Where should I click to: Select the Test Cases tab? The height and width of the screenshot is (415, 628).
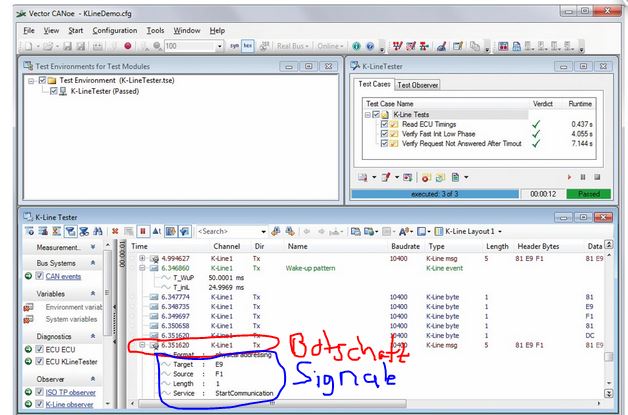pyautogui.click(x=374, y=84)
